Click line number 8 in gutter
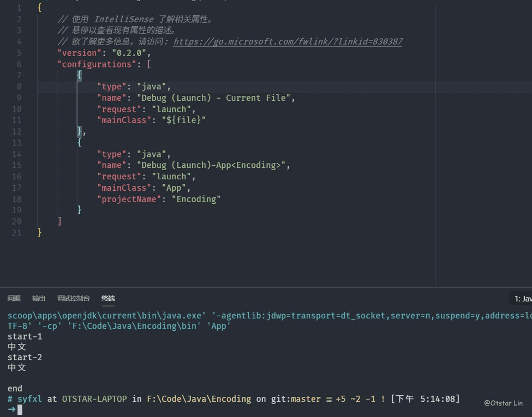Screen dimensions: 532x417 [x=19, y=87]
